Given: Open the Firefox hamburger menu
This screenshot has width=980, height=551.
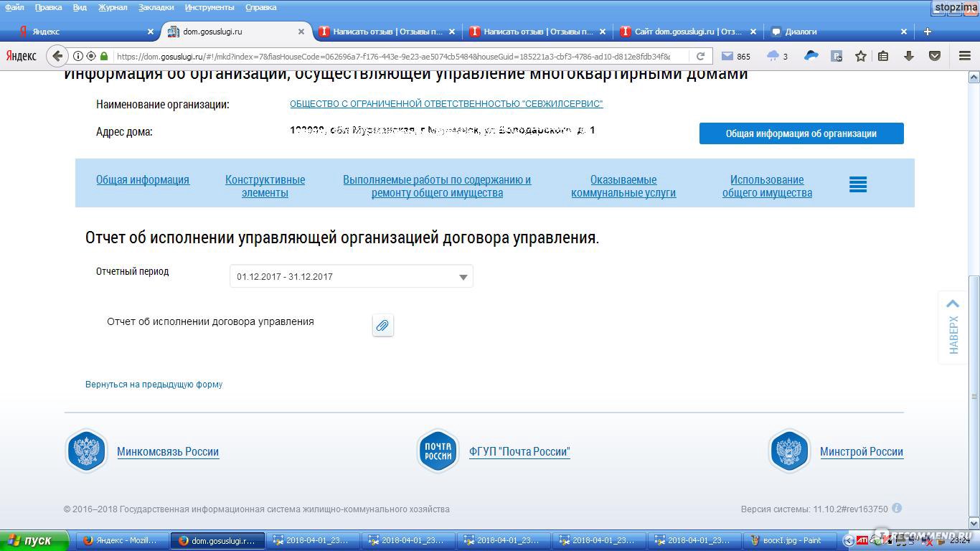Looking at the screenshot, I should (965, 56).
